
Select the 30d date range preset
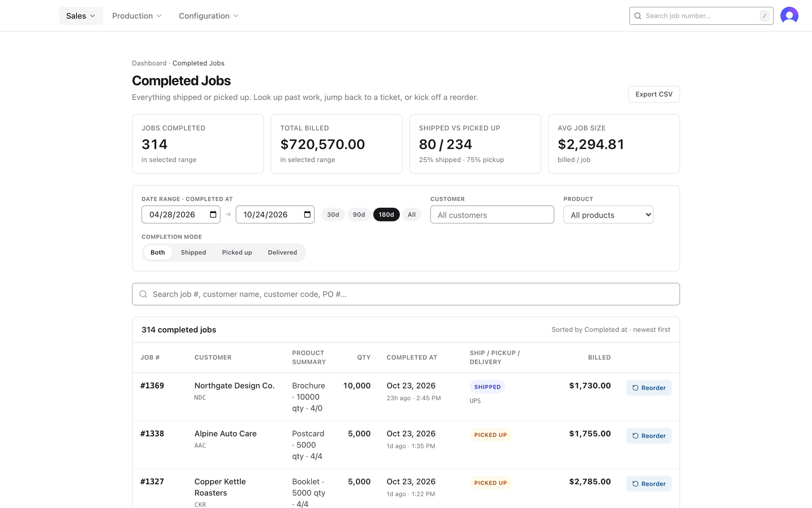[x=333, y=215]
